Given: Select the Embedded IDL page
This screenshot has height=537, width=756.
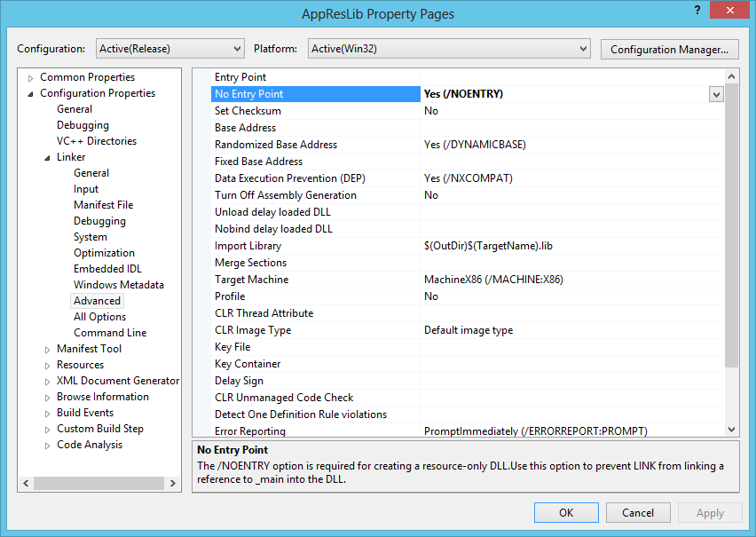Looking at the screenshot, I should (x=107, y=268).
